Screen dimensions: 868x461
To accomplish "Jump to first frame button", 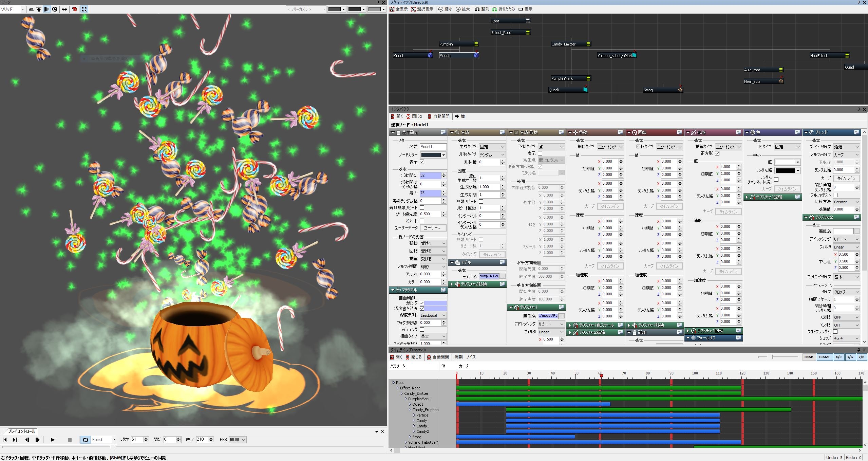I will [x=5, y=440].
